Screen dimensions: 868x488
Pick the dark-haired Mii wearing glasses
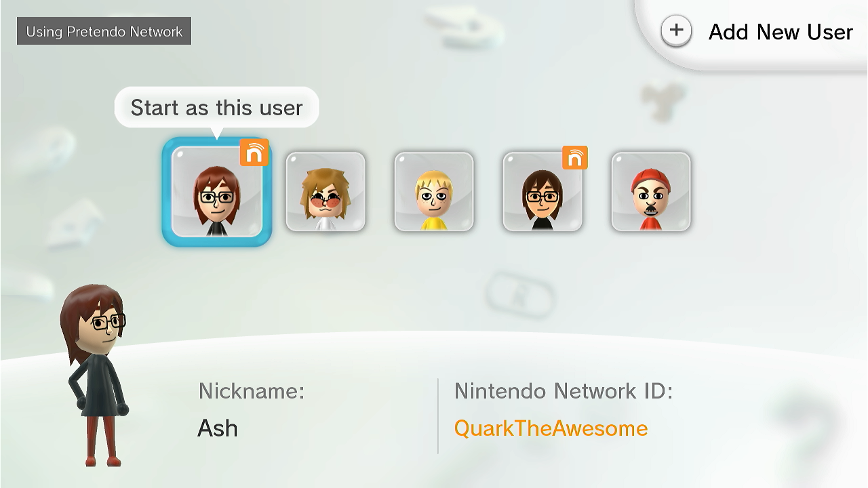coord(542,192)
